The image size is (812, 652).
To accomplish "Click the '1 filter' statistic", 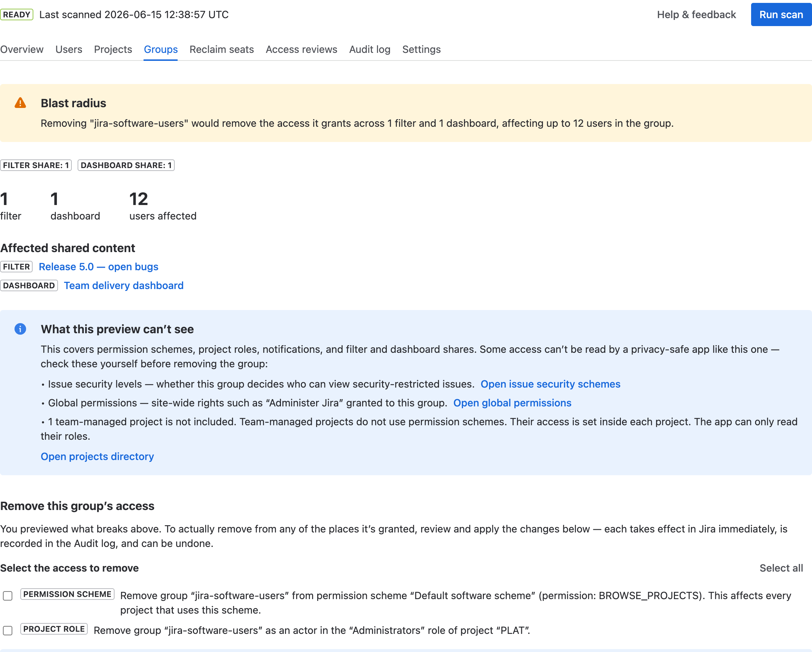I will point(11,206).
